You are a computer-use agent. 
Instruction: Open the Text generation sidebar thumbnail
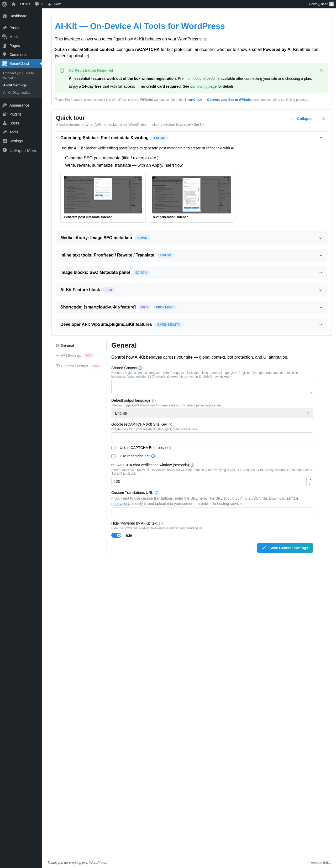click(191, 195)
